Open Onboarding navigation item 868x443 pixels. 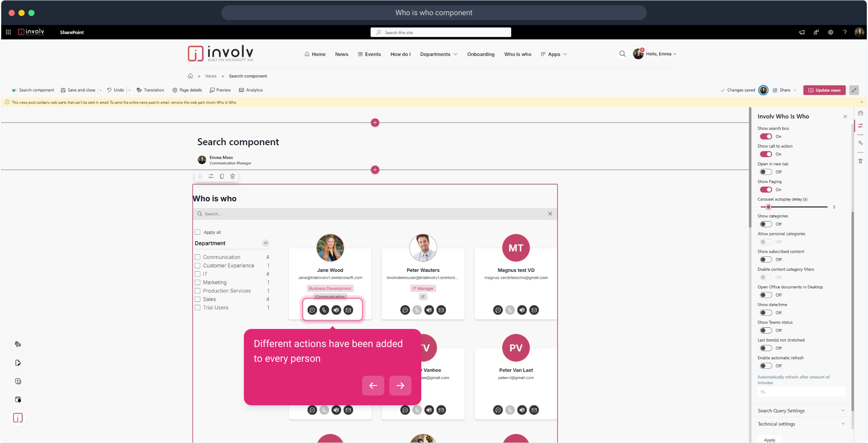coord(481,54)
